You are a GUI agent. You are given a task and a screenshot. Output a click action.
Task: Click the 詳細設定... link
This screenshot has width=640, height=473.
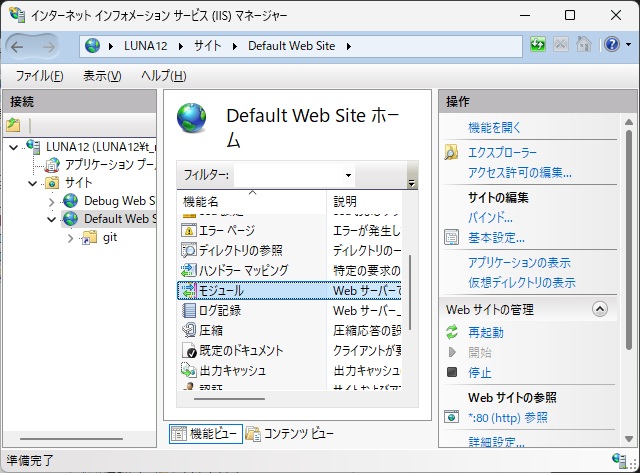(496, 442)
